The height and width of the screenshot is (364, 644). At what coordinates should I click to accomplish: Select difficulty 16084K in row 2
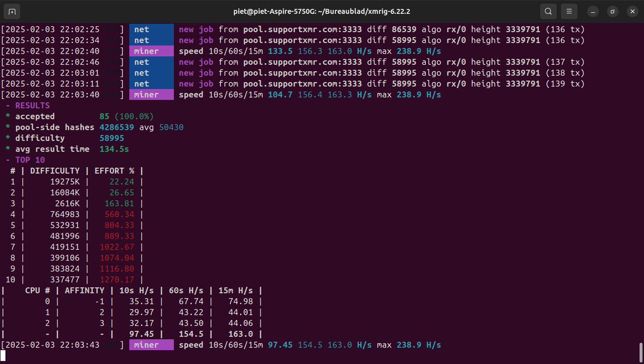(x=65, y=192)
